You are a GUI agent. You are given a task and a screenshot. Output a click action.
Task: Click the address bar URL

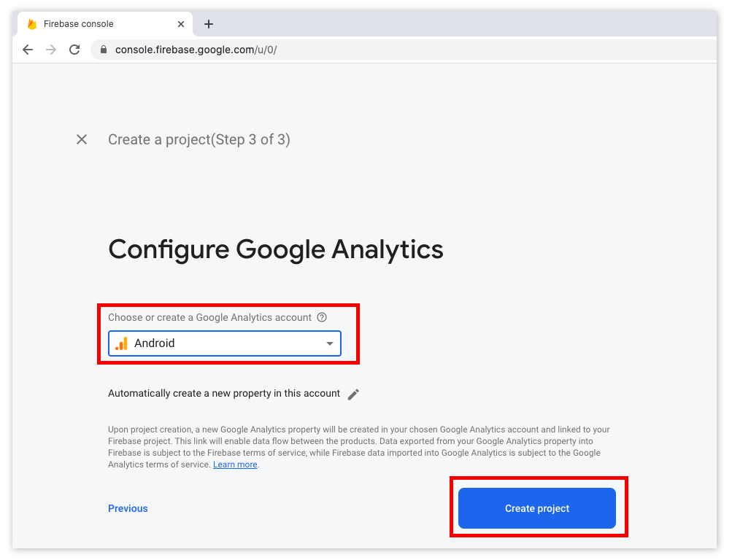[196, 50]
